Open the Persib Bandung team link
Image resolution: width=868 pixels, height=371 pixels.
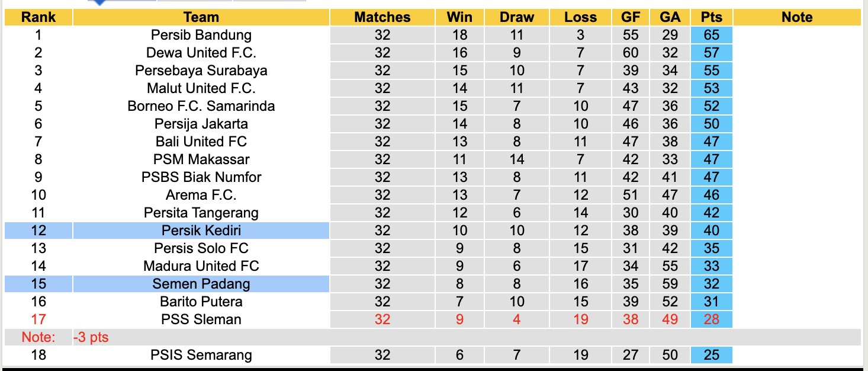[201, 35]
